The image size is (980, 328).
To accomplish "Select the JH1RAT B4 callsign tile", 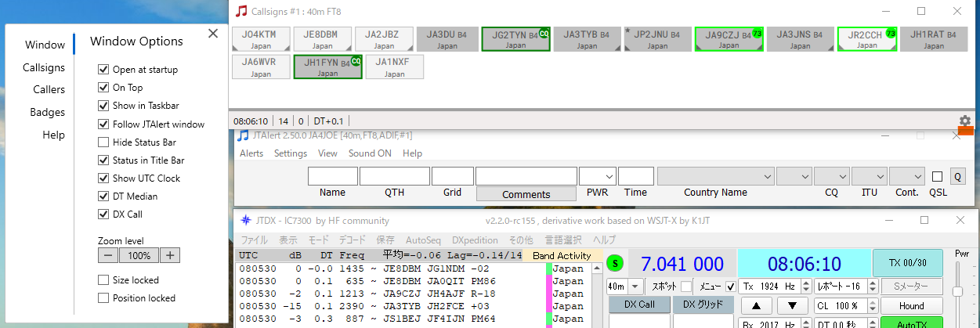I will click(x=933, y=39).
